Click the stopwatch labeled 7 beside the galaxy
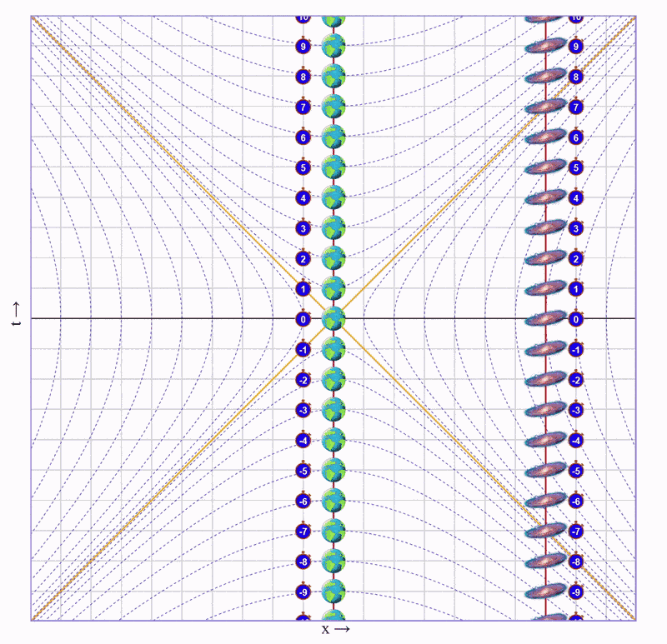The height and width of the screenshot is (644, 667). (x=576, y=107)
